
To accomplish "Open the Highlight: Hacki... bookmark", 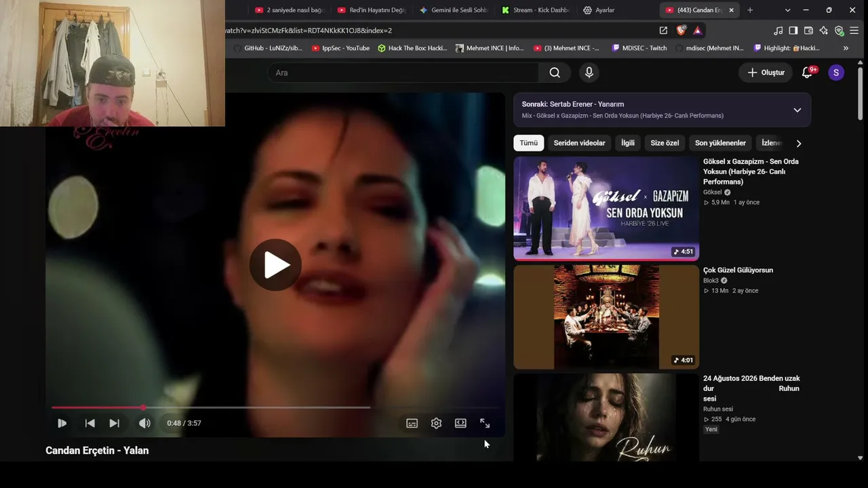I will coord(787,48).
